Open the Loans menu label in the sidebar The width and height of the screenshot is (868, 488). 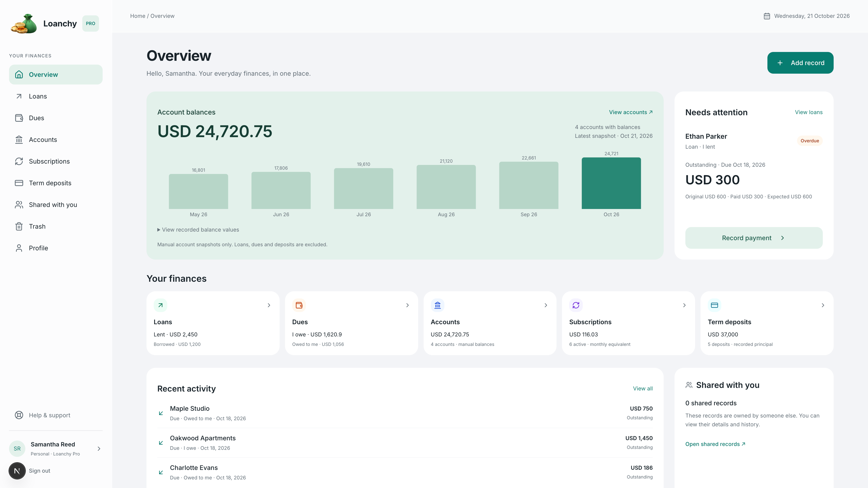[x=38, y=96]
